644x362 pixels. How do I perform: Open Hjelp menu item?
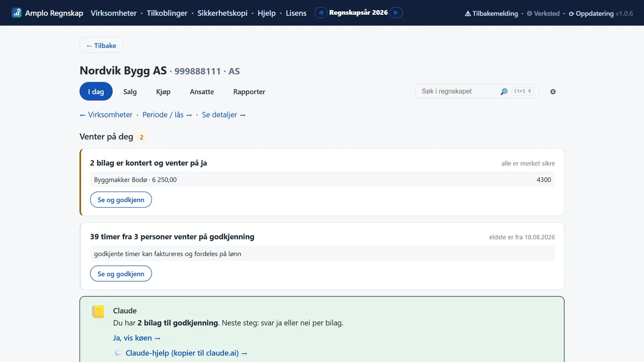click(267, 13)
